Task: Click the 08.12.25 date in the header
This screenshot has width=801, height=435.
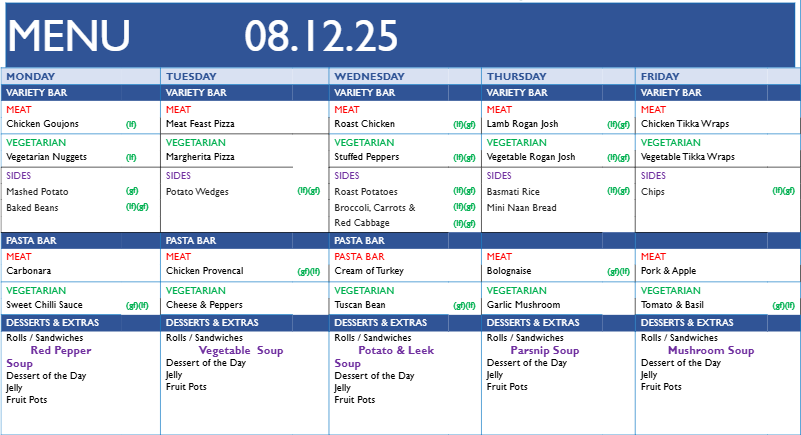Action: (321, 36)
